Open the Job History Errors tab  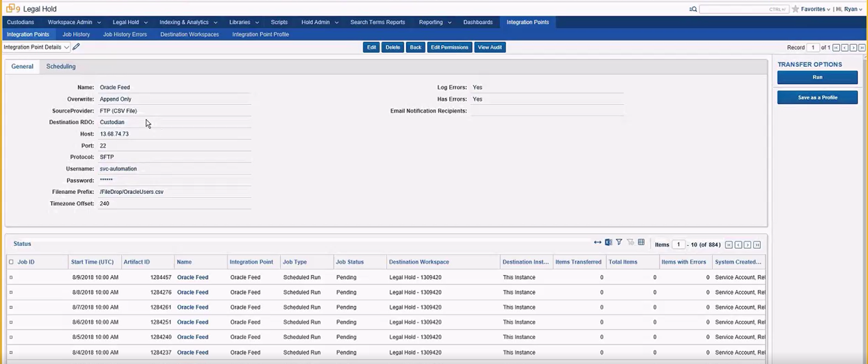click(x=125, y=34)
